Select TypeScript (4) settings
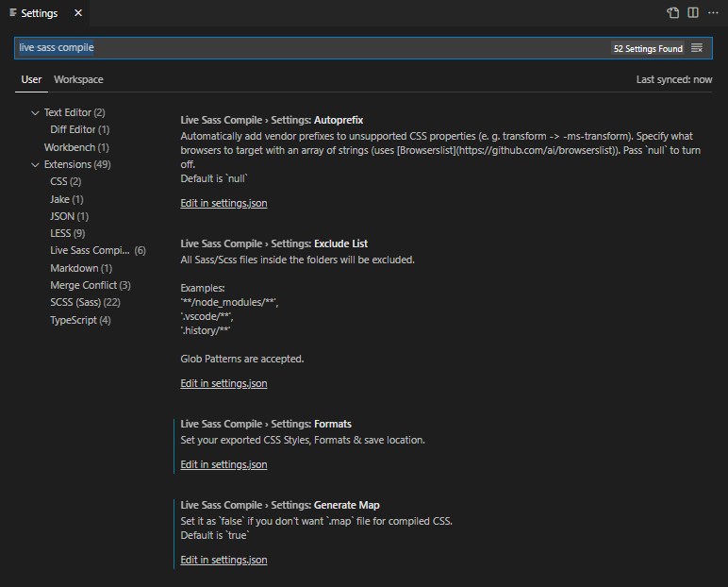Viewport: 728px width, 587px height. (80, 320)
